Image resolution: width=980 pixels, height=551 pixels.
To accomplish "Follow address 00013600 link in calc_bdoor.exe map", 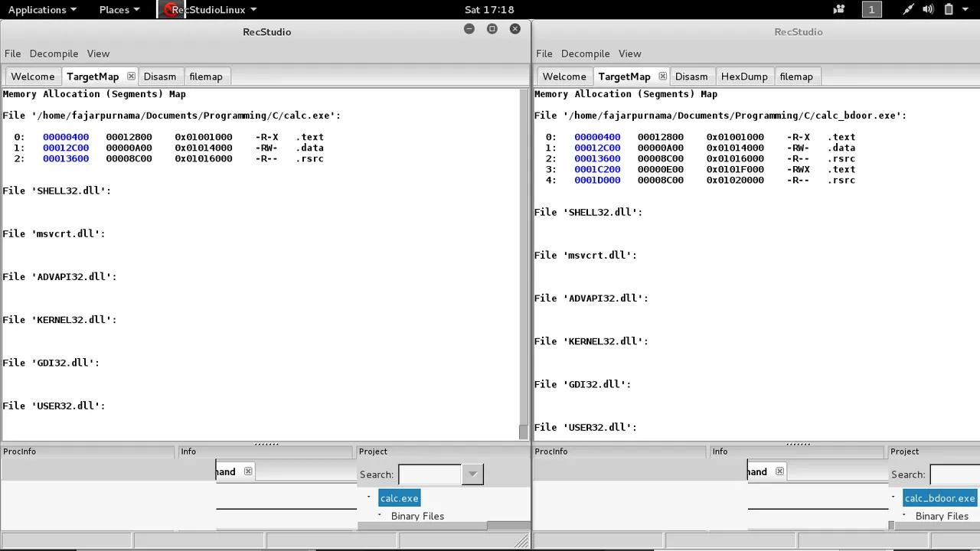I will tap(597, 158).
